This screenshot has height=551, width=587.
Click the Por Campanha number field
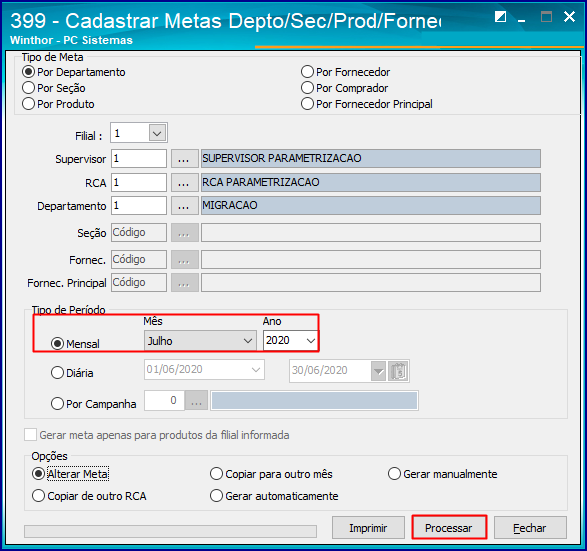[164, 401]
